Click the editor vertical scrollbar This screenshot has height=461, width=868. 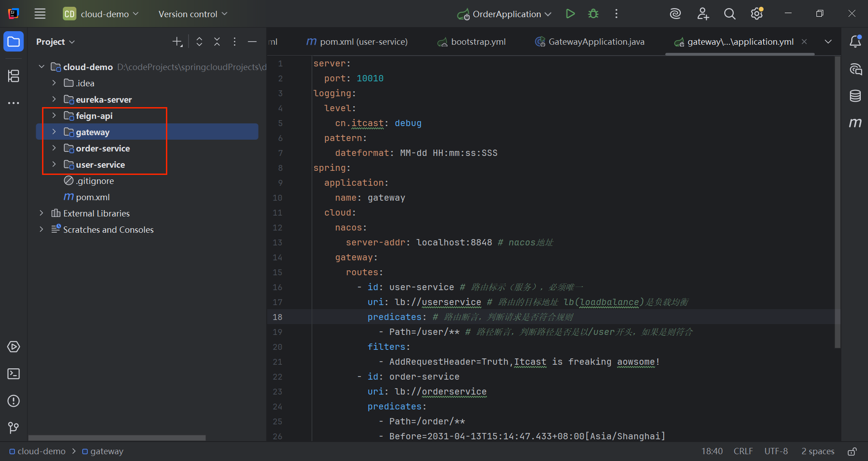[x=837, y=202]
